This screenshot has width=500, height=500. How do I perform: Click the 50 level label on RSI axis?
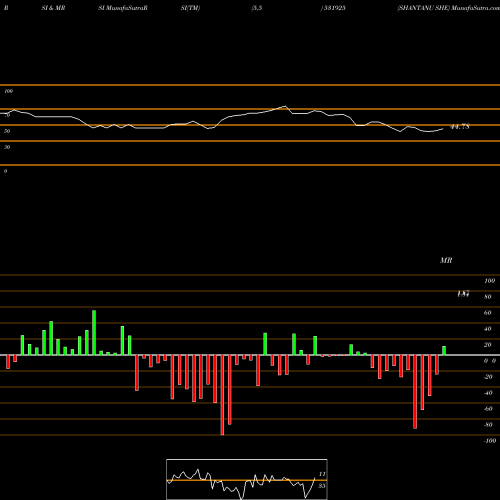coord(7,131)
